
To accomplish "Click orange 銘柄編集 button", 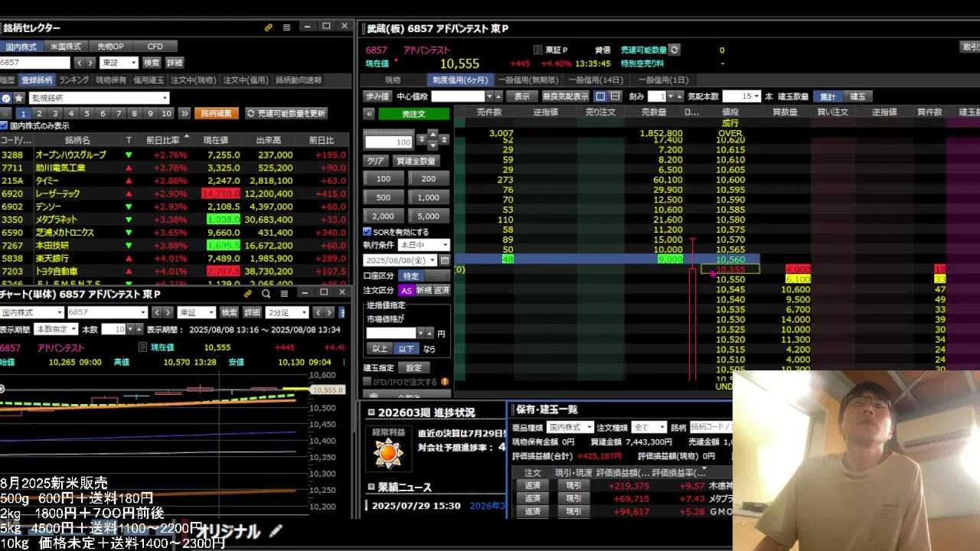I will tap(216, 113).
